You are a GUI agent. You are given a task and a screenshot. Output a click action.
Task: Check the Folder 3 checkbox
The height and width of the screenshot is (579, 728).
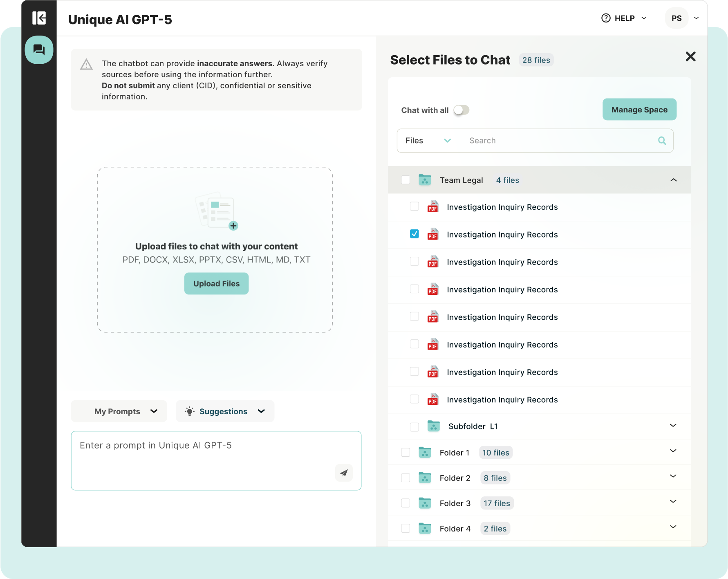click(405, 503)
